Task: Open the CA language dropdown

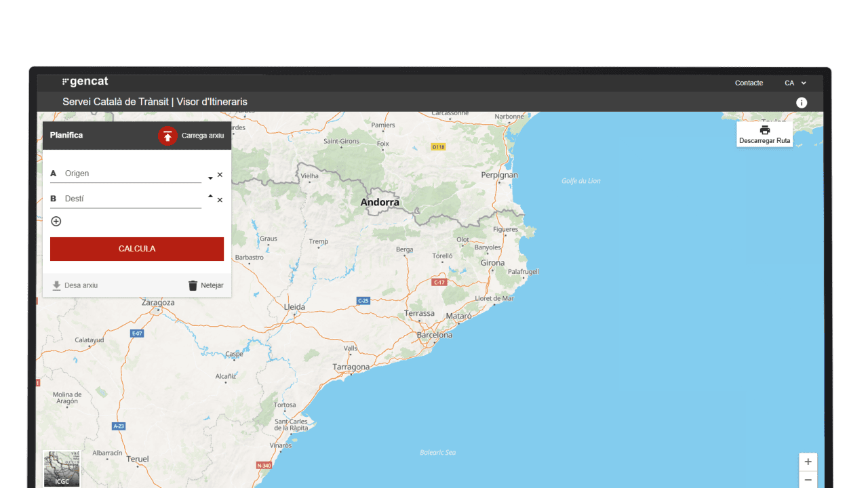Action: [x=795, y=83]
